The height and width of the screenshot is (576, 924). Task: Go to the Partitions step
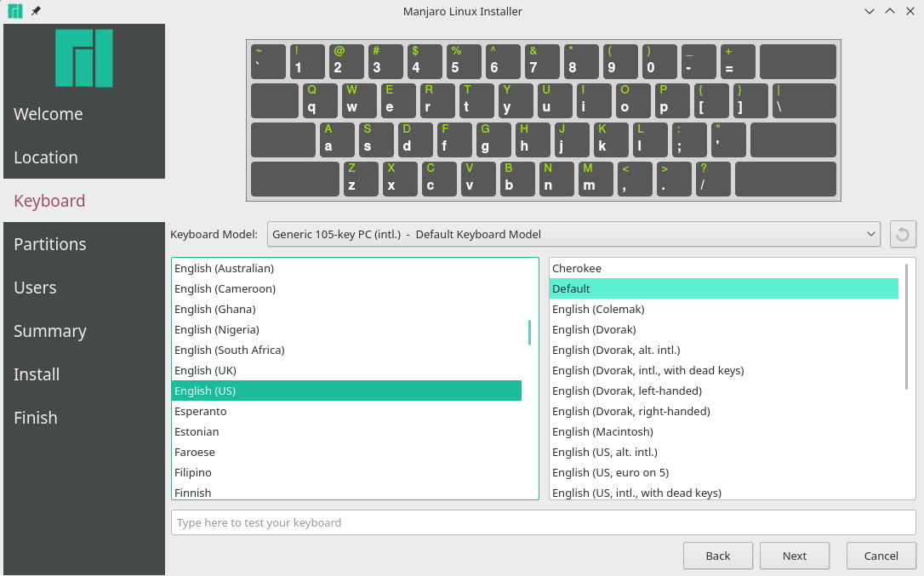tap(49, 244)
